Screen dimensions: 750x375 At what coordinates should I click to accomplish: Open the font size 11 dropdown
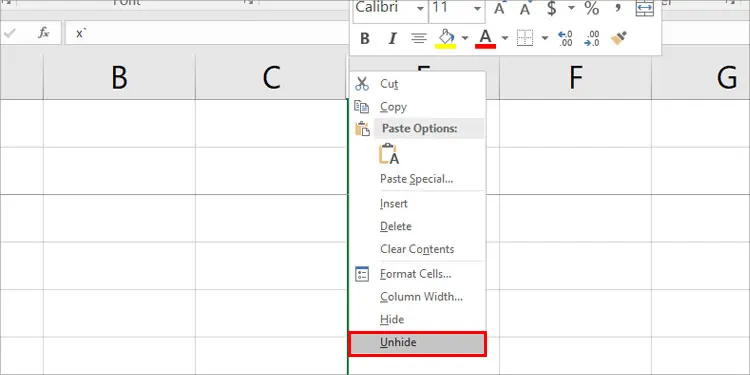click(477, 9)
